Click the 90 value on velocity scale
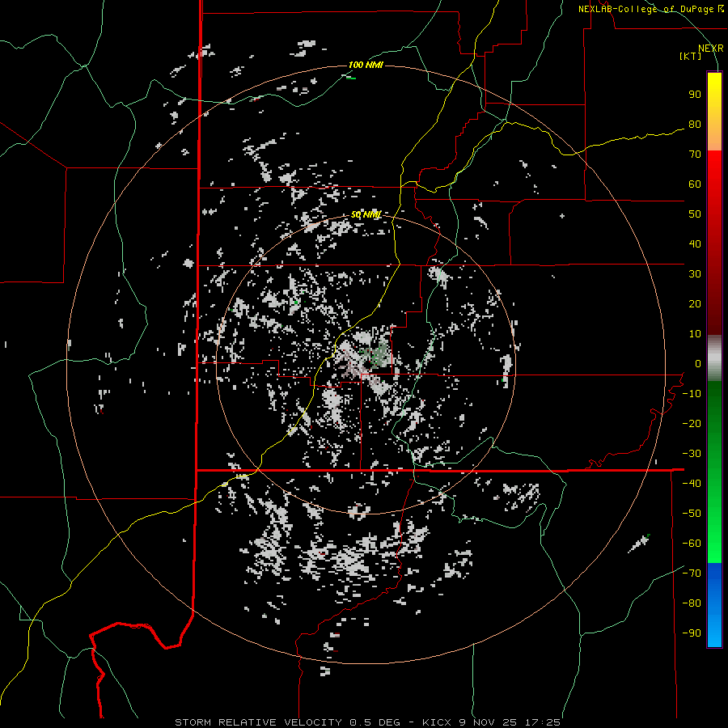This screenshot has width=728, height=728. coord(695,95)
